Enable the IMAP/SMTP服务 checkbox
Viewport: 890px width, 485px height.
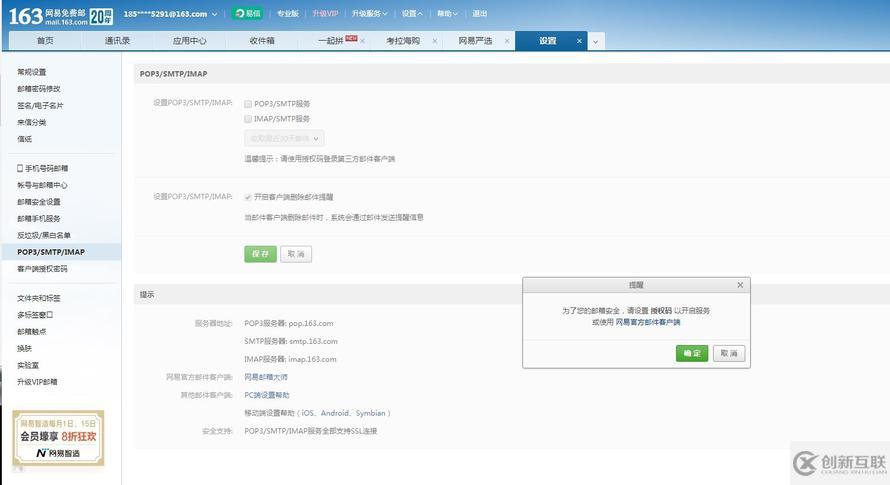pos(248,119)
